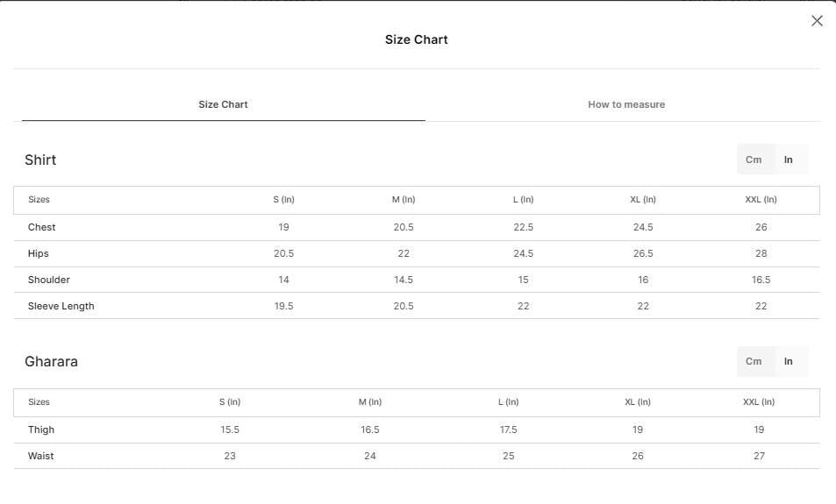Click the Hips row label
This screenshot has width=836, height=504.
39,253
